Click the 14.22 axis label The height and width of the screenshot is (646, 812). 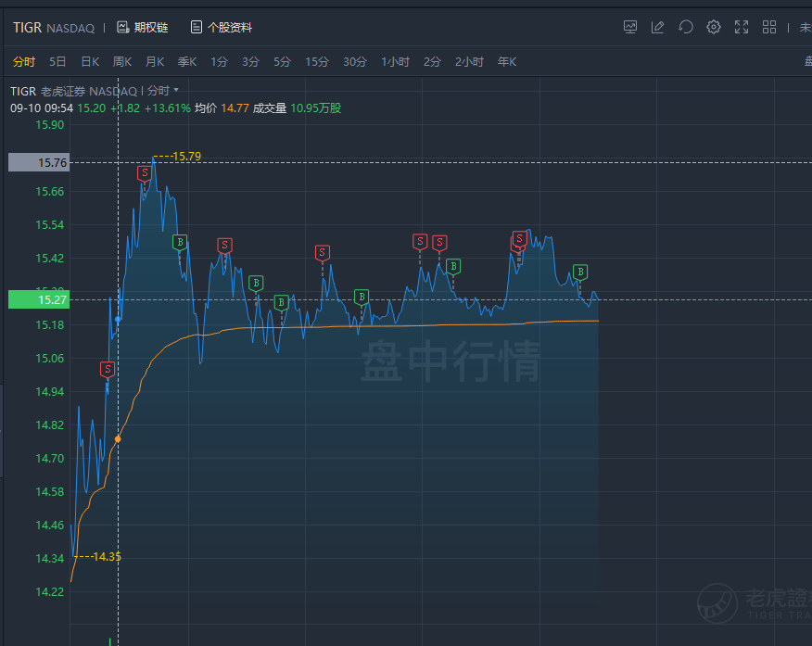click(49, 591)
